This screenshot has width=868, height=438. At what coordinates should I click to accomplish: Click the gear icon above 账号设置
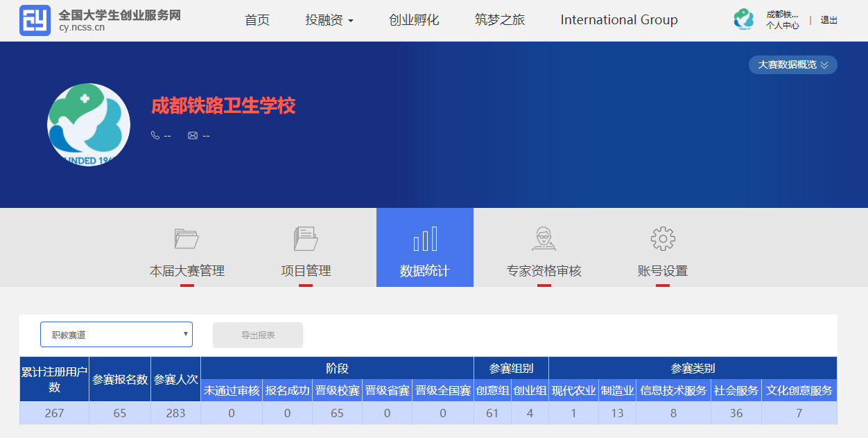(663, 239)
